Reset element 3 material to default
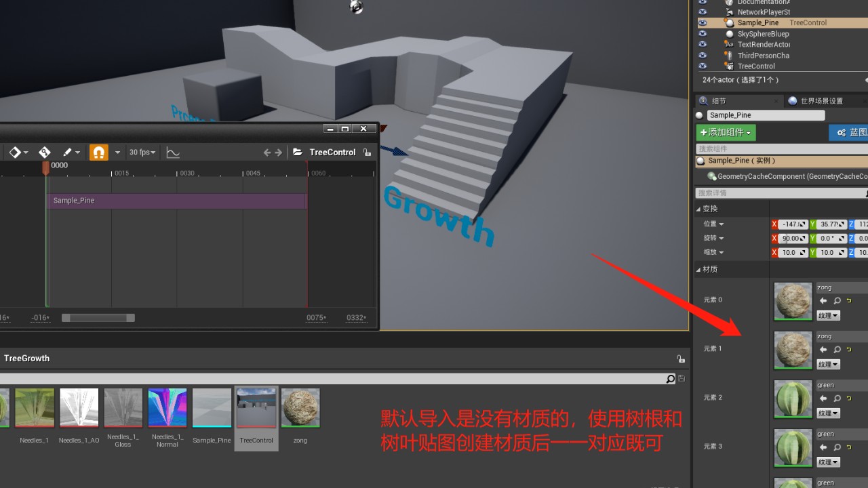This screenshot has width=868, height=488. pyautogui.click(x=848, y=447)
